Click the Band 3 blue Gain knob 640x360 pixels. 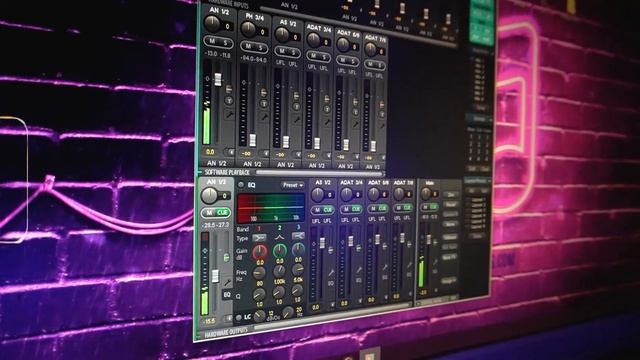tap(298, 249)
